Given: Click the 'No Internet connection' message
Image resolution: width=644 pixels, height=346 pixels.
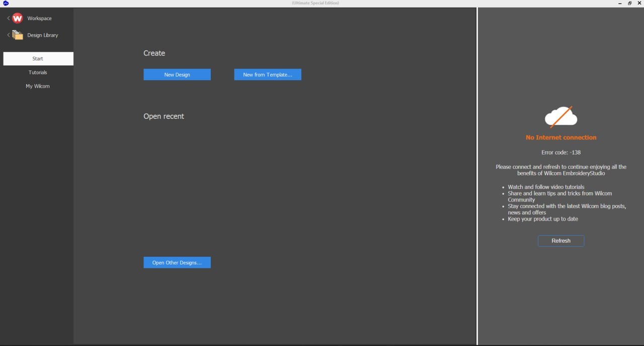Looking at the screenshot, I should [x=561, y=137].
